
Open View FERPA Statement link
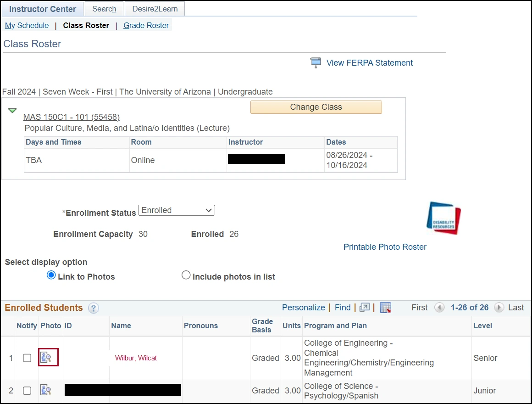click(x=370, y=63)
